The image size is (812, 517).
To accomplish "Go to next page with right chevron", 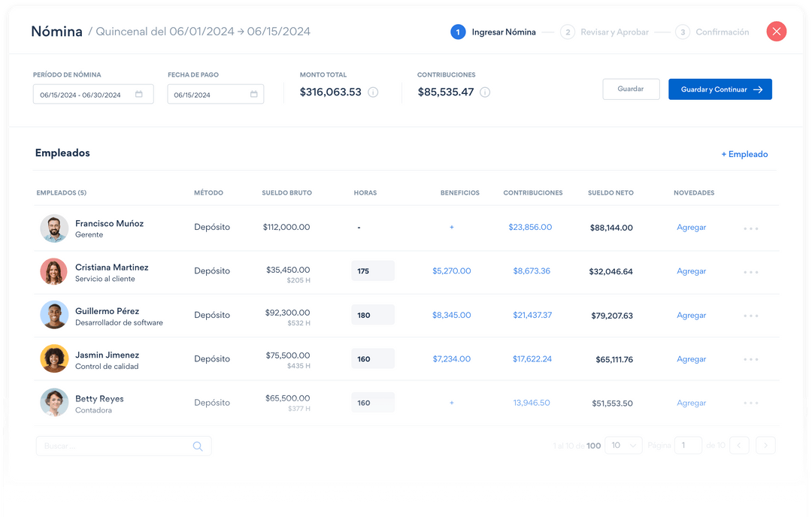I will tap(765, 445).
